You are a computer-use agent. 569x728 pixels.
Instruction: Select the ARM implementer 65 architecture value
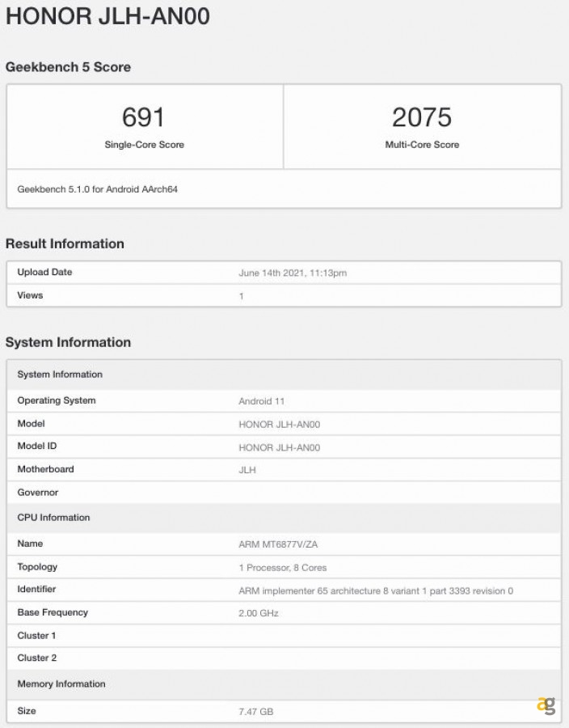tap(376, 591)
